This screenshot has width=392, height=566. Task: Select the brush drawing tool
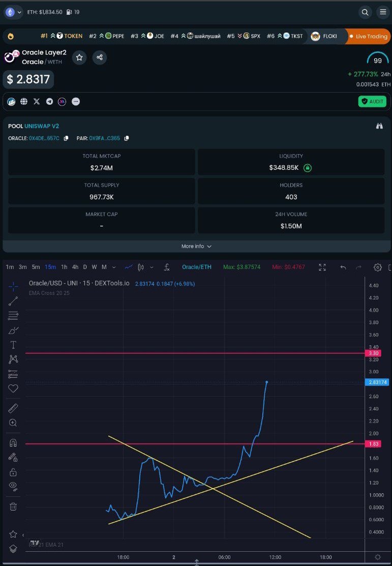(x=13, y=330)
